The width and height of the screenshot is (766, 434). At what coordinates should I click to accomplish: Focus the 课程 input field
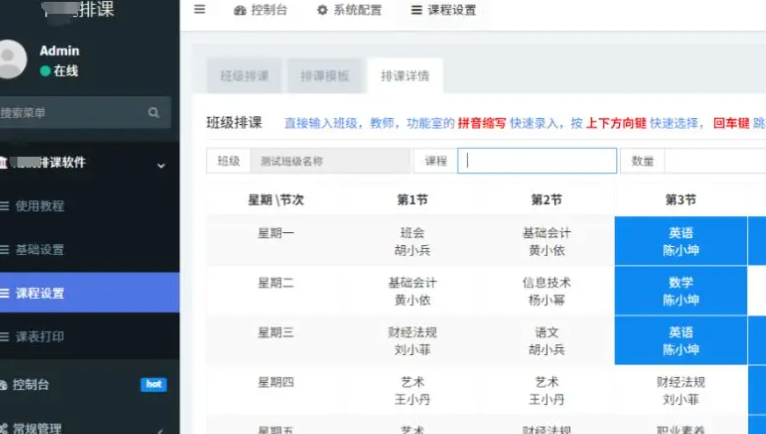tap(537, 161)
